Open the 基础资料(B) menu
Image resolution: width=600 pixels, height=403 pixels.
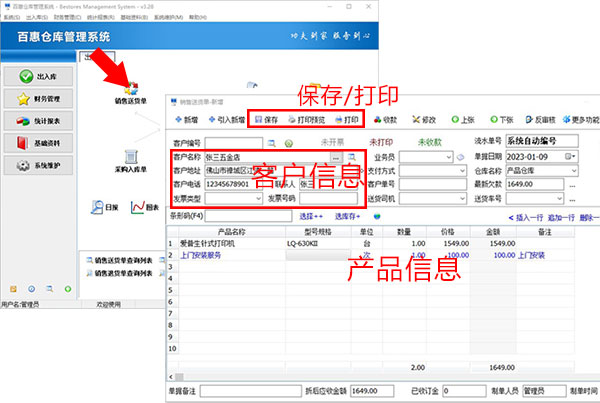click(x=134, y=17)
